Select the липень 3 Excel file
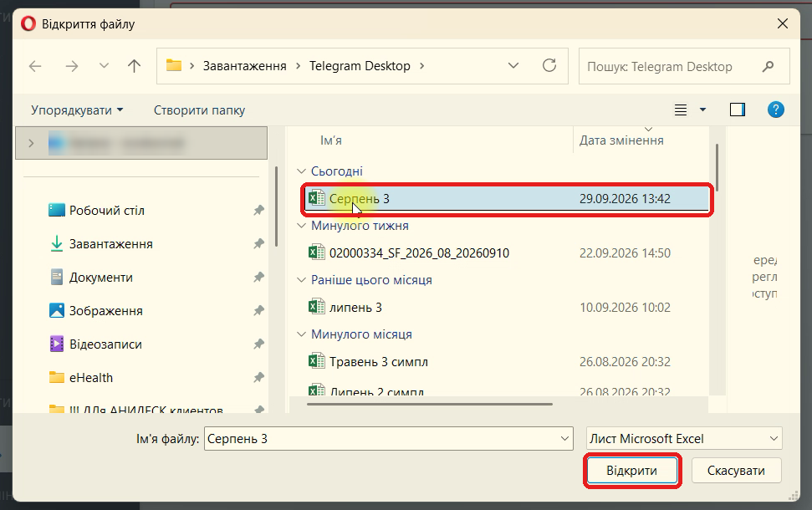Viewport: 812px width, 510px height. pyautogui.click(x=507, y=308)
